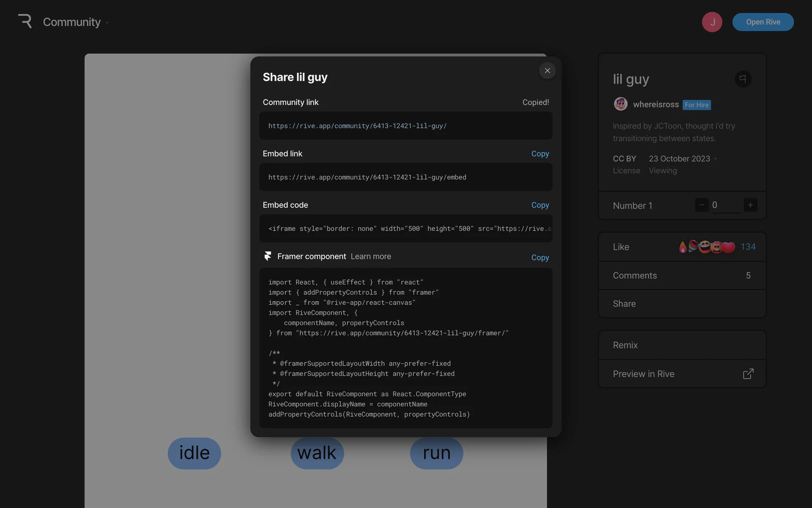Click the Preview in Rive external link icon

tap(748, 374)
